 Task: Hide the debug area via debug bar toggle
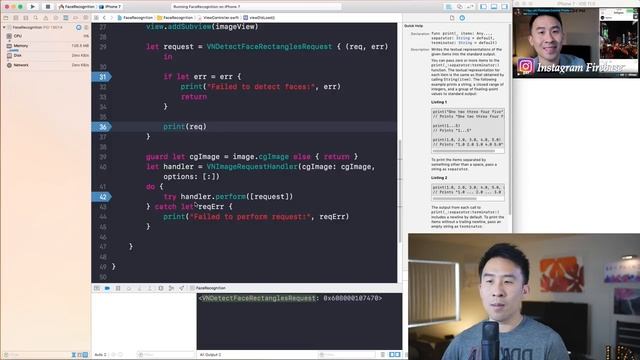pyautogui.click(x=97, y=288)
